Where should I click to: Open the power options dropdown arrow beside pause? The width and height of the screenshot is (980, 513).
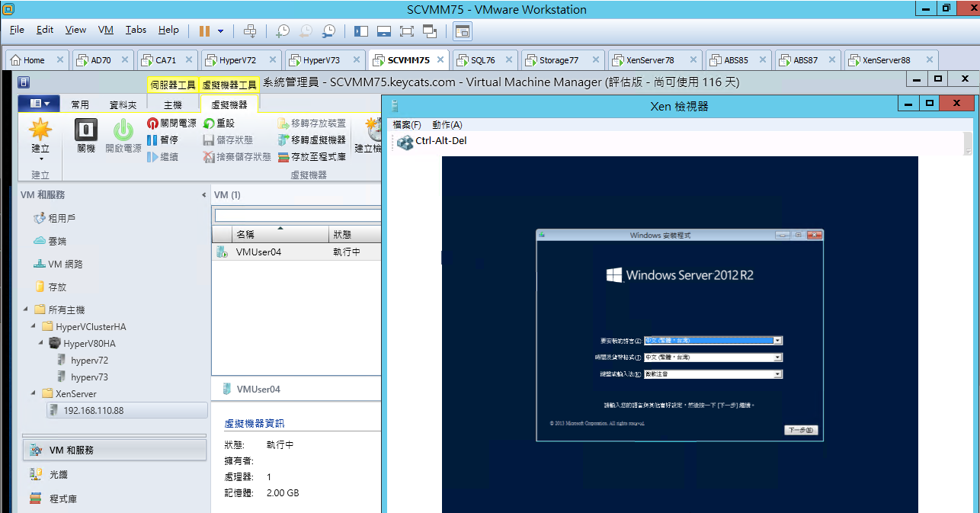click(x=221, y=31)
